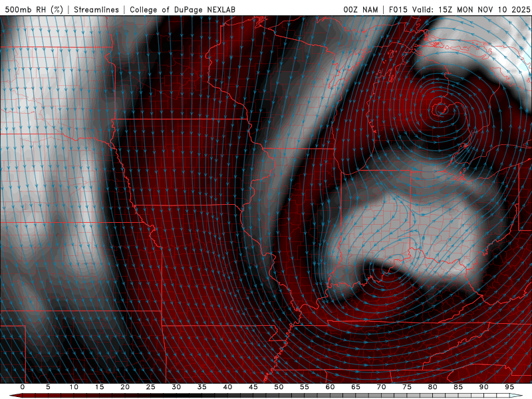Click colorbar label '95'
The width and height of the screenshot is (532, 399).
pyautogui.click(x=509, y=387)
